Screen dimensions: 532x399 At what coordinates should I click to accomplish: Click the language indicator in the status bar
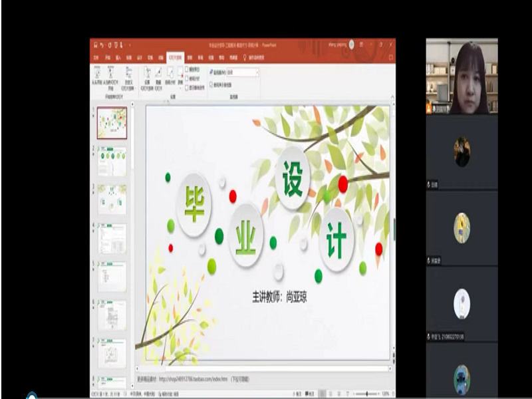[x=142, y=394]
